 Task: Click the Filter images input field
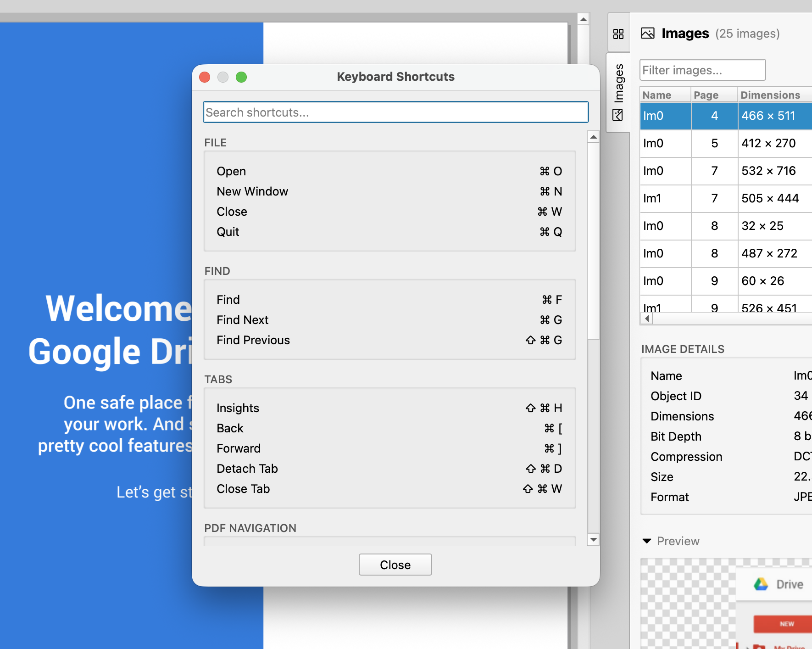pyautogui.click(x=702, y=70)
